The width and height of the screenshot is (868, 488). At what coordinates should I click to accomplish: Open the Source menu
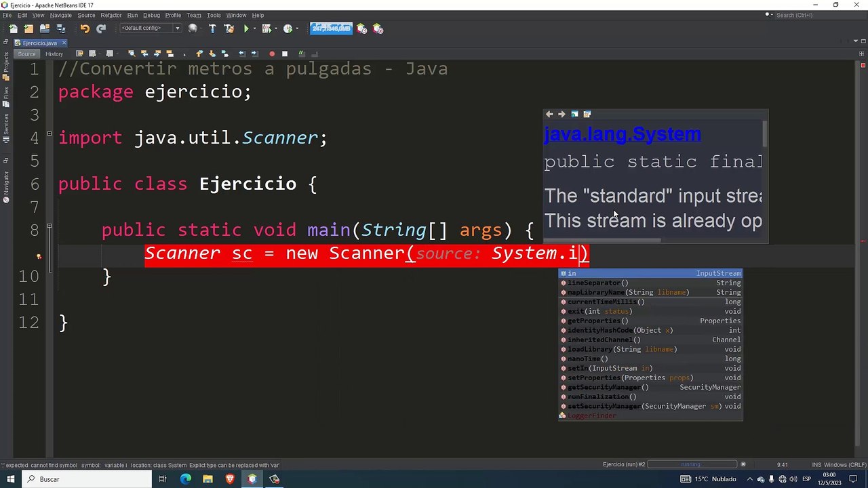[x=86, y=15]
